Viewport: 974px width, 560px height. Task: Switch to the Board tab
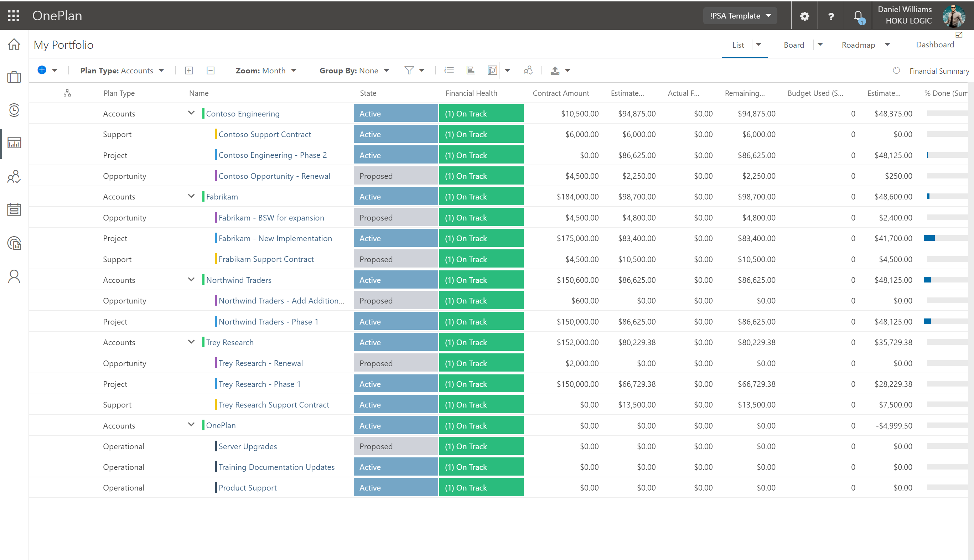coord(794,45)
